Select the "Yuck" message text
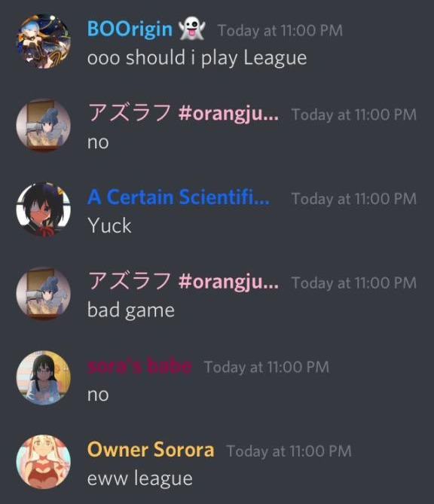Screen dimensions: 434x504 click(x=109, y=226)
